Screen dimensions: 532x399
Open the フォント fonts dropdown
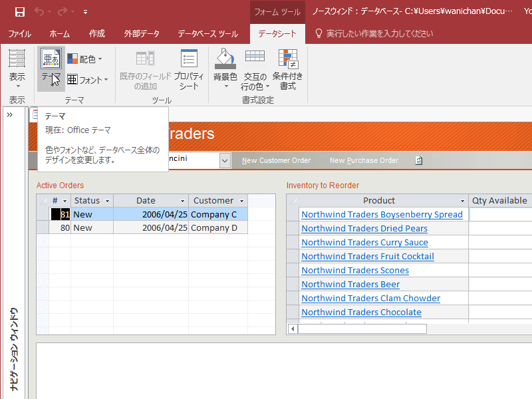(x=87, y=80)
